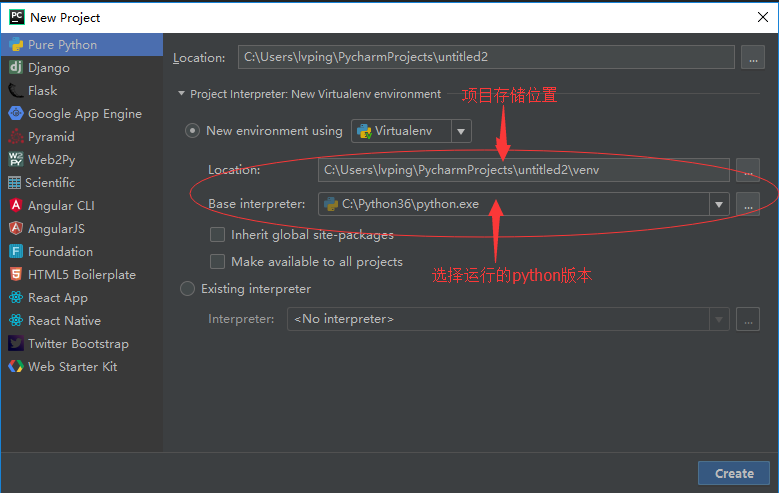Click the Create button
779x493 pixels.
coord(734,473)
